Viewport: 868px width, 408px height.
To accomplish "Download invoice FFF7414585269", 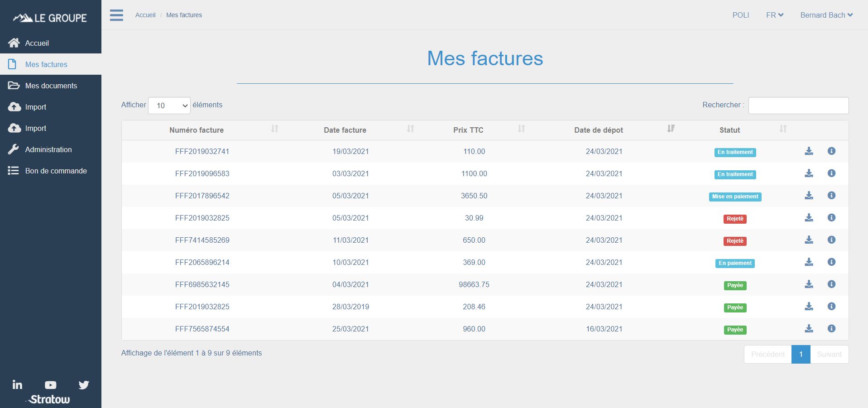I will (x=809, y=240).
